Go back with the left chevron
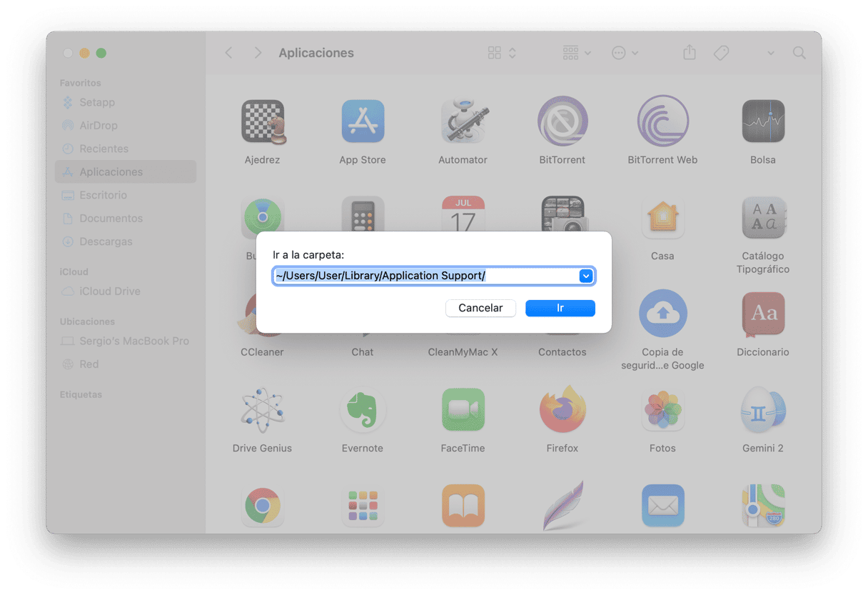This screenshot has width=868, height=595. coord(228,53)
